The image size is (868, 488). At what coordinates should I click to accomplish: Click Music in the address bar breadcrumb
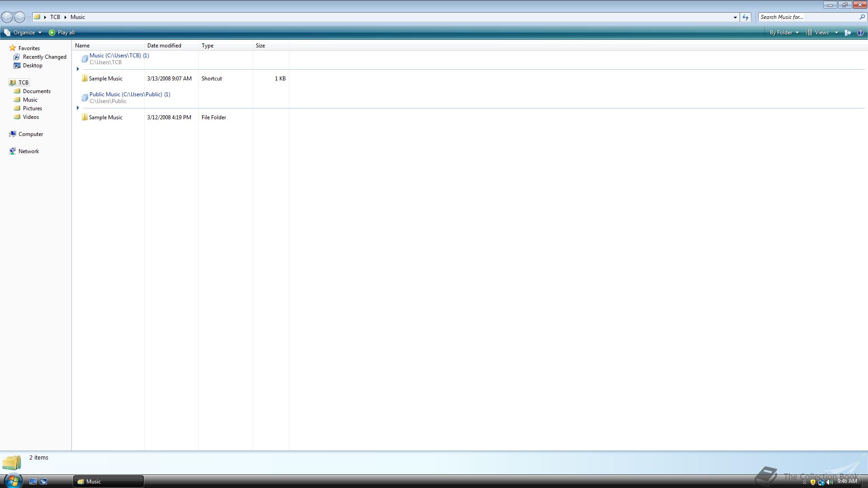click(x=78, y=17)
